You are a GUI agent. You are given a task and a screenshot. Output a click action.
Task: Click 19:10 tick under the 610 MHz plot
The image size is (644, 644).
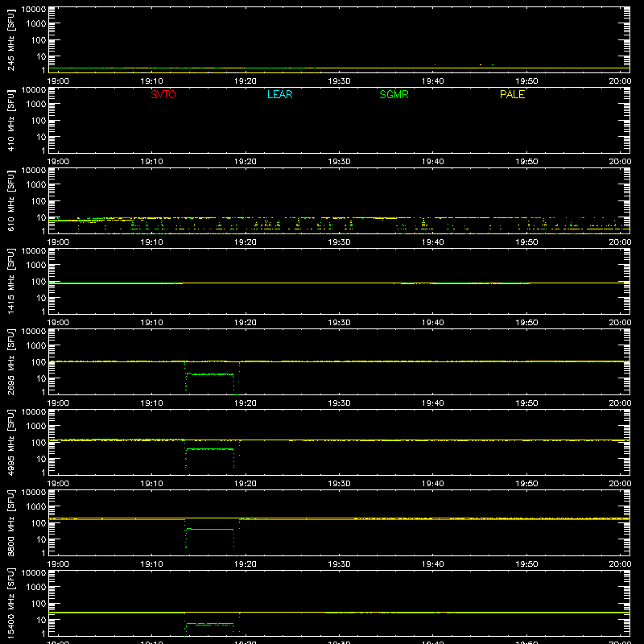[x=151, y=242]
